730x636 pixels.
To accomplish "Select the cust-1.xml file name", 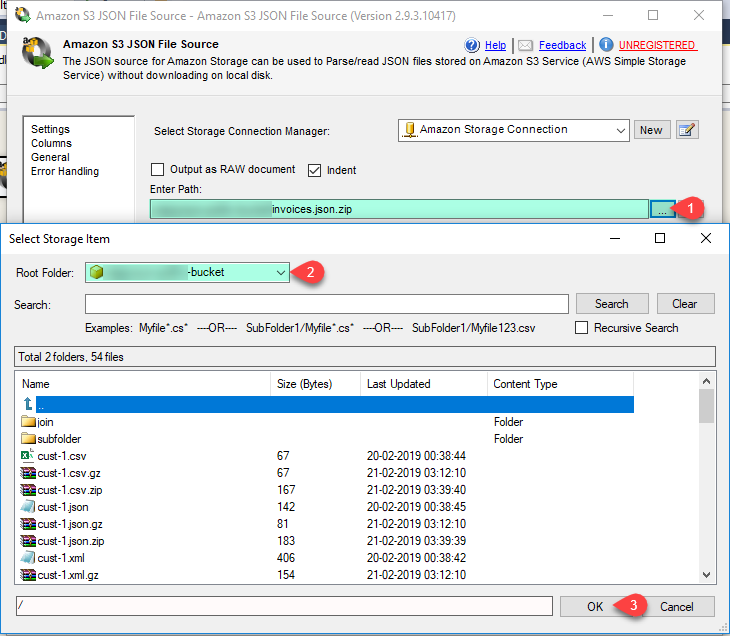I will pyautogui.click(x=61, y=558).
